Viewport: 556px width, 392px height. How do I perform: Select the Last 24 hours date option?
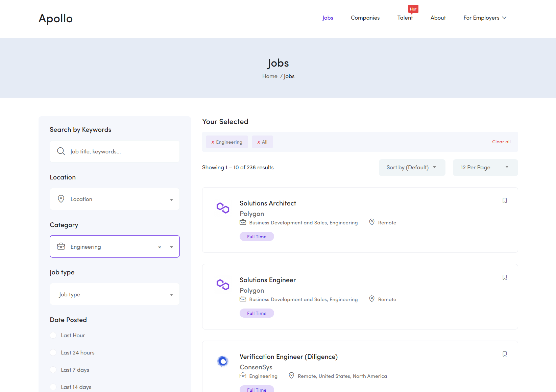[x=53, y=352]
